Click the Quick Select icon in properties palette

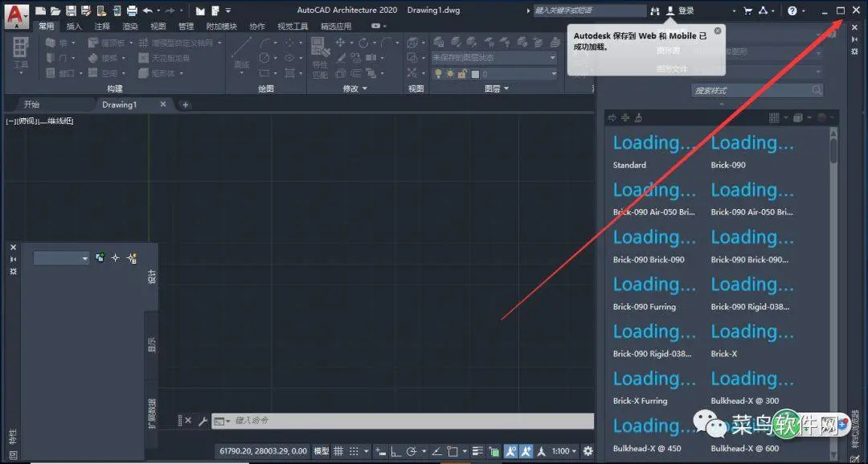[132, 258]
